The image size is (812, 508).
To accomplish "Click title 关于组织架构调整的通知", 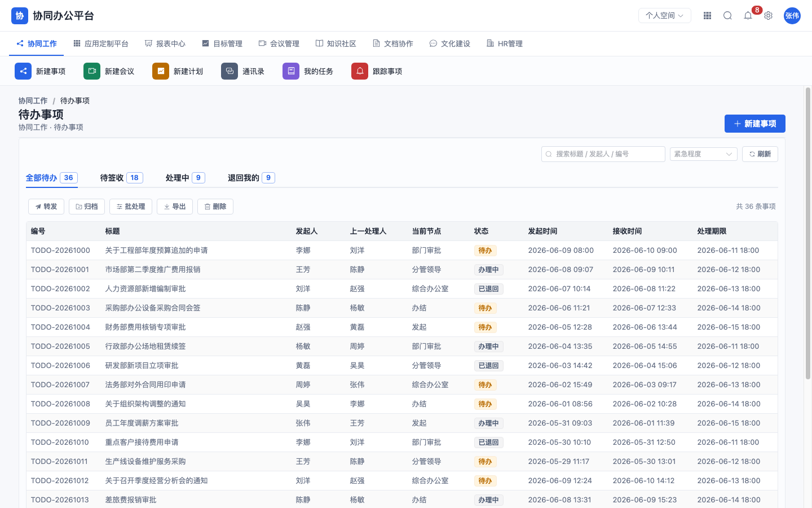I will 145,404.
